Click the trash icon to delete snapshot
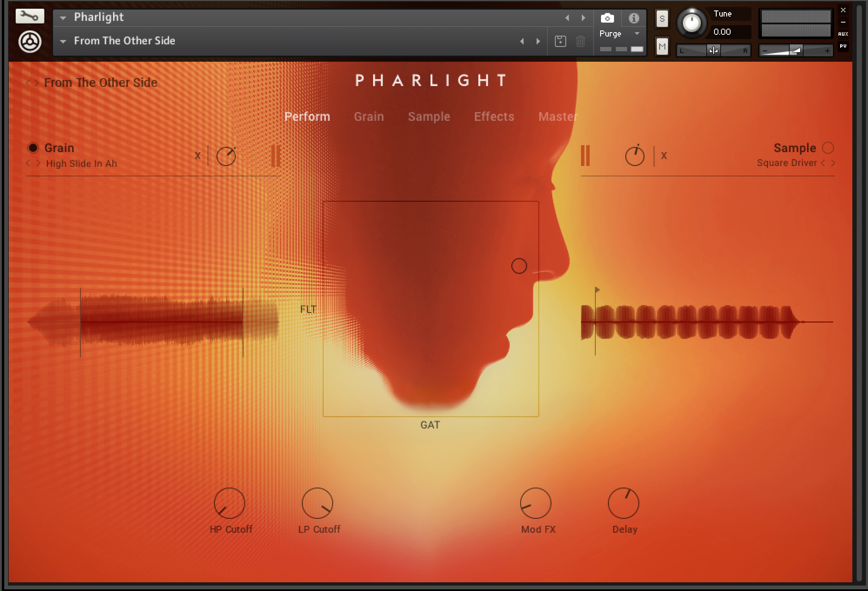Image resolution: width=868 pixels, height=591 pixels. click(x=580, y=40)
